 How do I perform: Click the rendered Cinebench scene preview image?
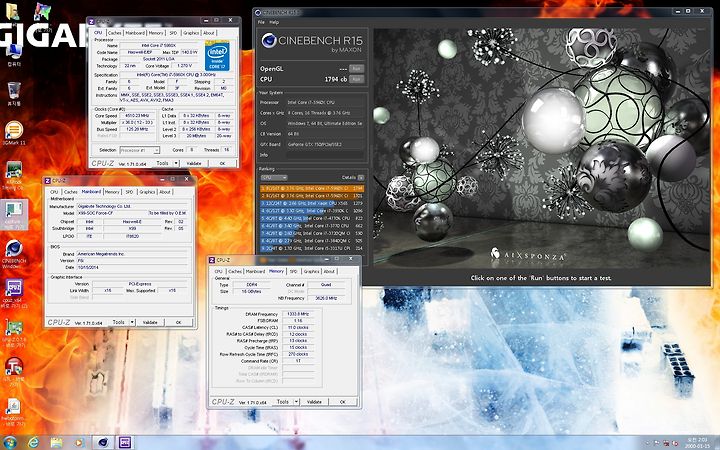(x=541, y=147)
